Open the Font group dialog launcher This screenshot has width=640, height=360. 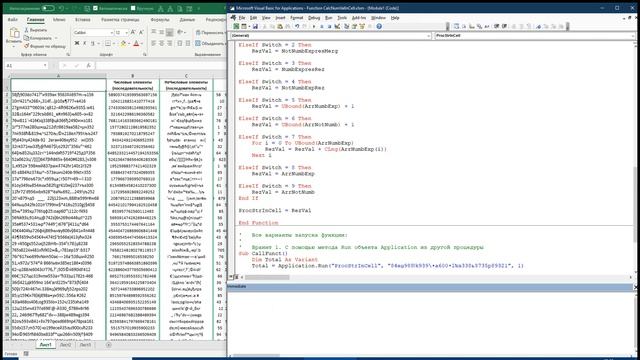[144, 54]
